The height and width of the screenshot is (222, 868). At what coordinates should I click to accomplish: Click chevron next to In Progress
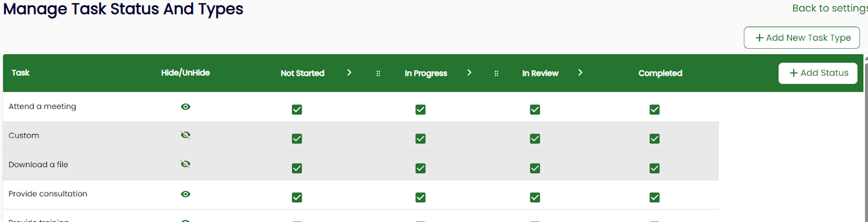click(x=469, y=73)
